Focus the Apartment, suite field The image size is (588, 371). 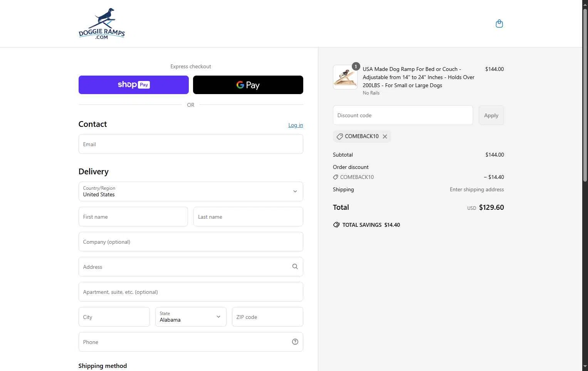[191, 292]
